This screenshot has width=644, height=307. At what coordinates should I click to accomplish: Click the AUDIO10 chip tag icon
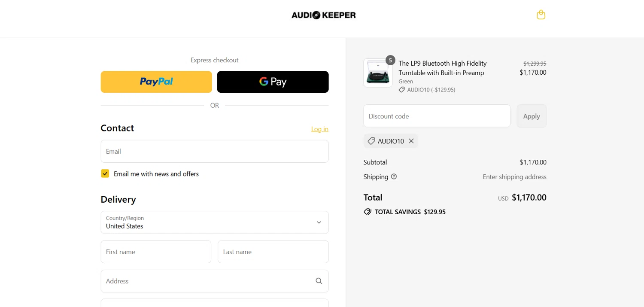tap(371, 141)
